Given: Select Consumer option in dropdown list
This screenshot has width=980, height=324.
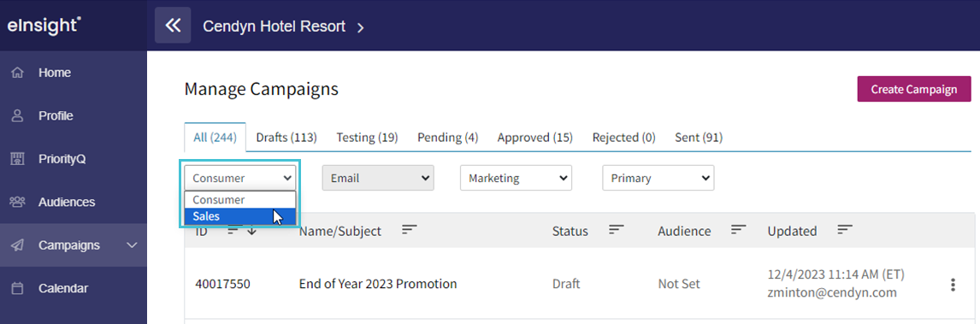Looking at the screenshot, I should tap(240, 200).
